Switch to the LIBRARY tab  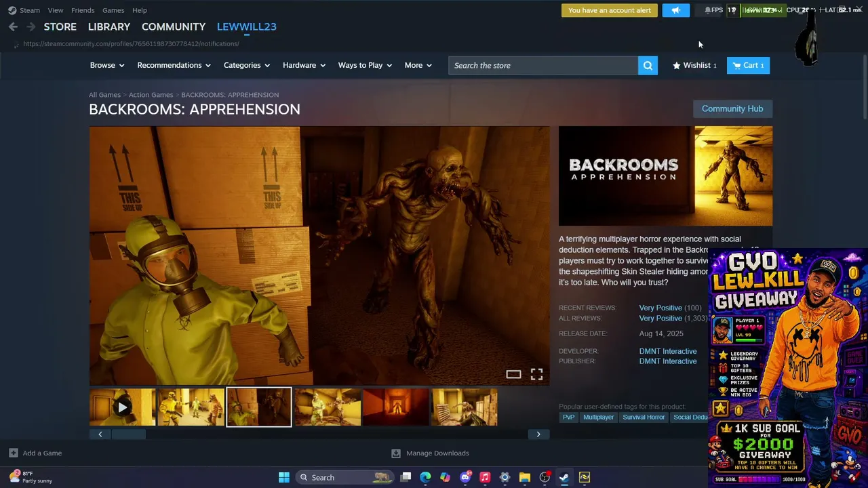pyautogui.click(x=109, y=26)
